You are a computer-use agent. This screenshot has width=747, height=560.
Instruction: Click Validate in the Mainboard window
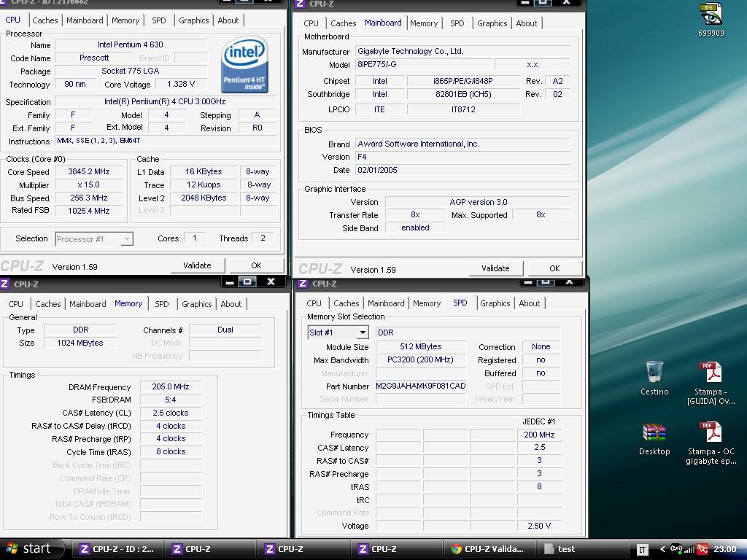[495, 268]
